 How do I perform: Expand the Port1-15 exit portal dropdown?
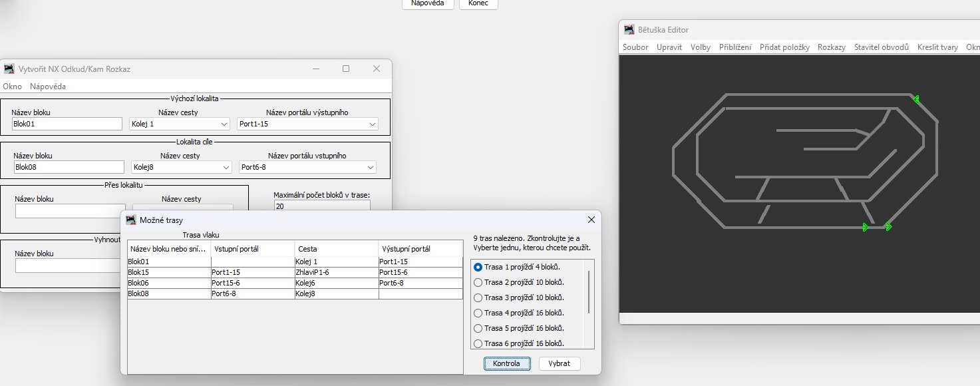click(x=307, y=124)
